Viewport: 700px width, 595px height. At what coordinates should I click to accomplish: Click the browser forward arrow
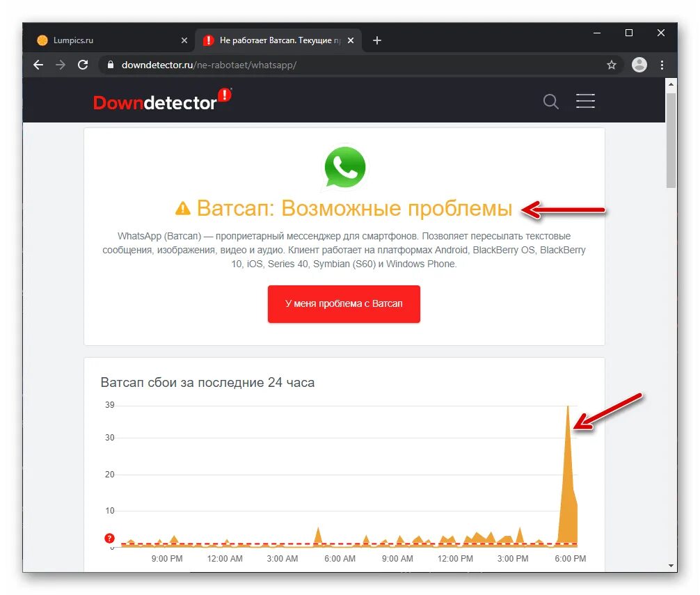tap(61, 65)
